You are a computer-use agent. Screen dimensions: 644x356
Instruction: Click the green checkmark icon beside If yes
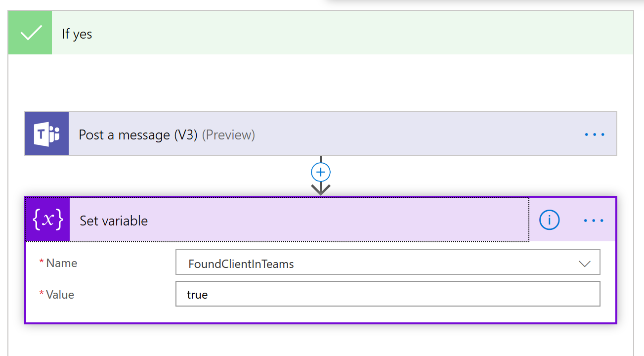30,33
